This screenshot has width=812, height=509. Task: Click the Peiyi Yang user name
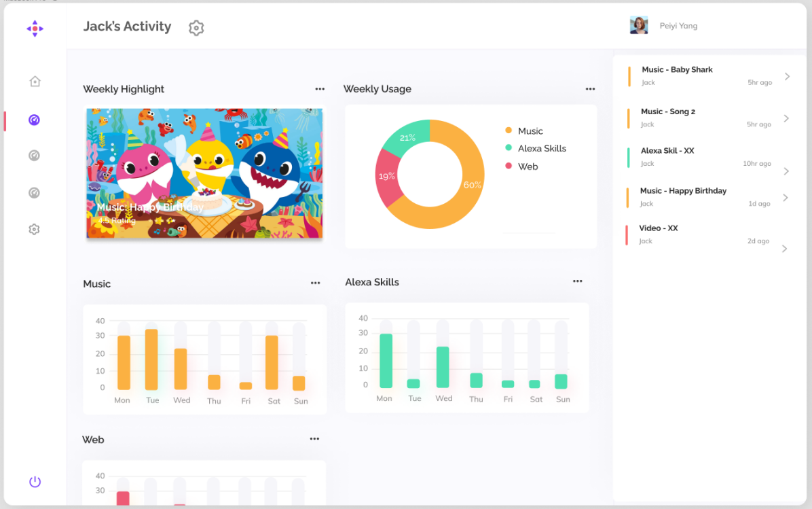pos(678,25)
